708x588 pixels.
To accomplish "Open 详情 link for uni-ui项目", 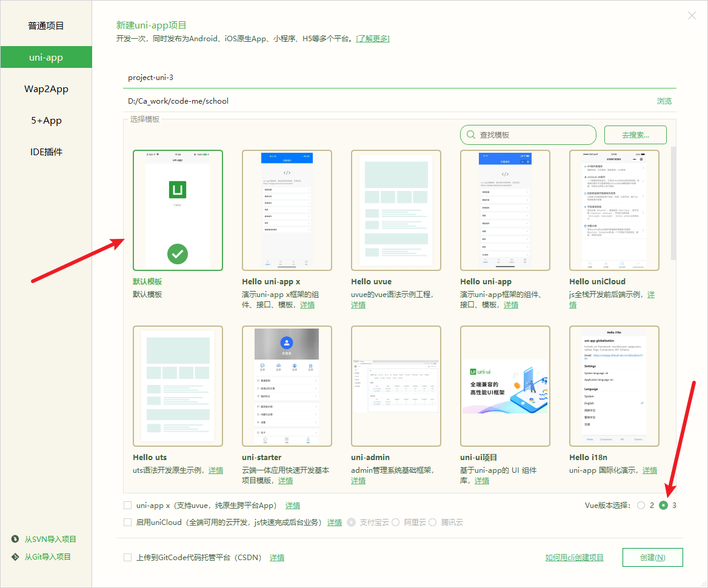I will tap(482, 481).
